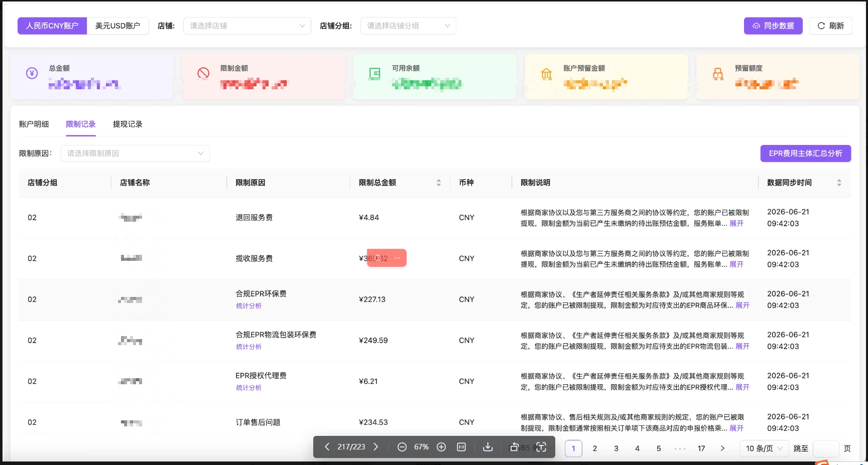Sort by 数据同步时间 column arrows
The image size is (868, 465).
pos(839,183)
